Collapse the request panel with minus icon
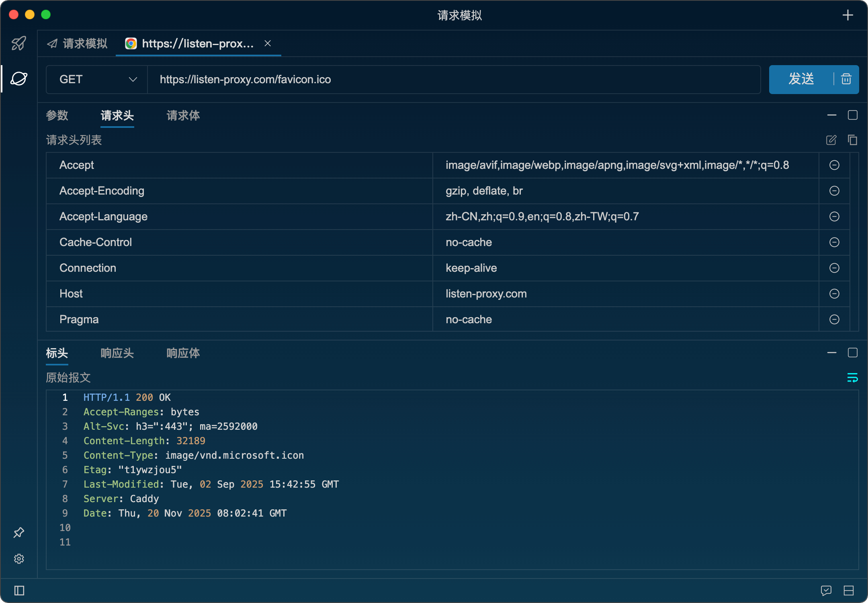The width and height of the screenshot is (868, 603). [832, 115]
